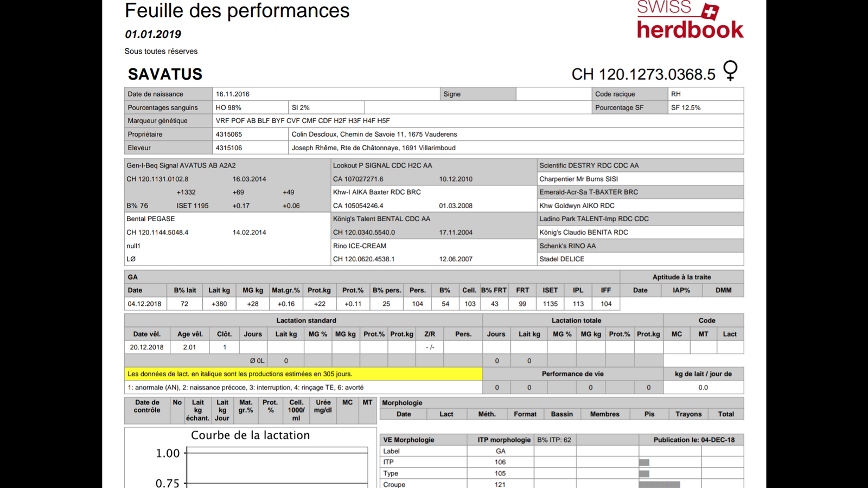Click the VE Morphologie header cell

409,440
